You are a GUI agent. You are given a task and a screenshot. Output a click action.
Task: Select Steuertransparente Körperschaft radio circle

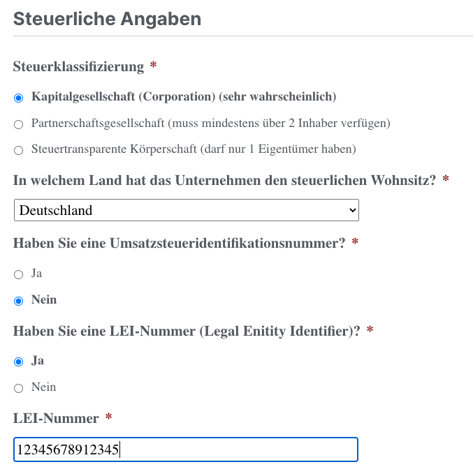tap(19, 150)
